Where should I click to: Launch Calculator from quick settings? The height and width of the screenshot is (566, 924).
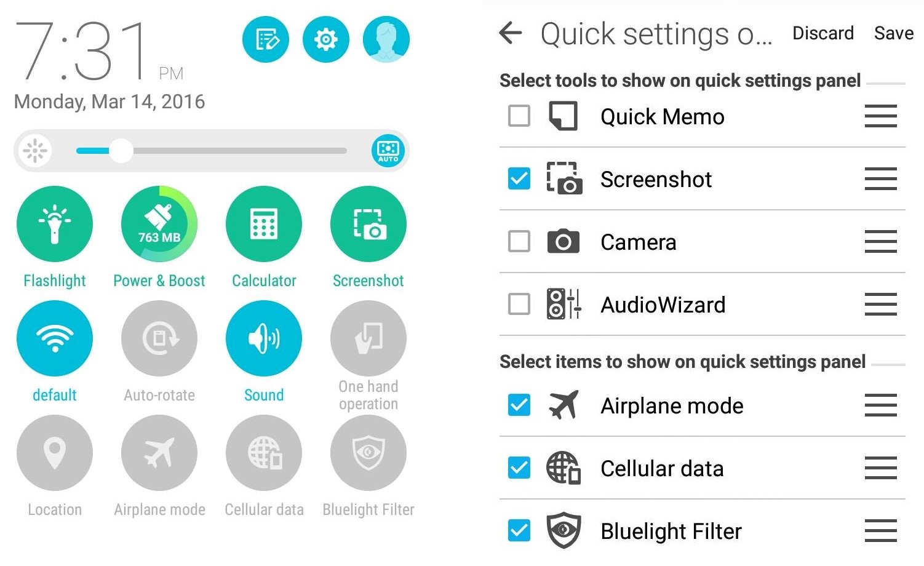click(264, 224)
